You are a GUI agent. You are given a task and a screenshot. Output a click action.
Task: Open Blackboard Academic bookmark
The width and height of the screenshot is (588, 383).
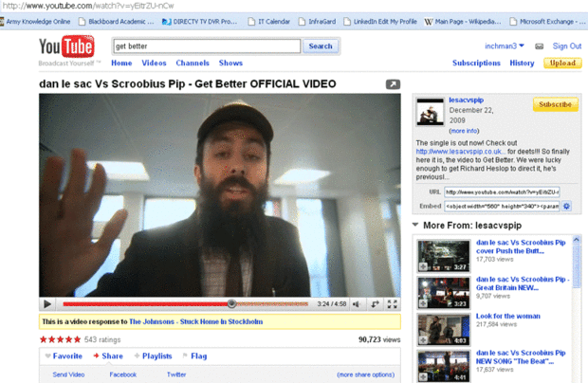[117, 22]
